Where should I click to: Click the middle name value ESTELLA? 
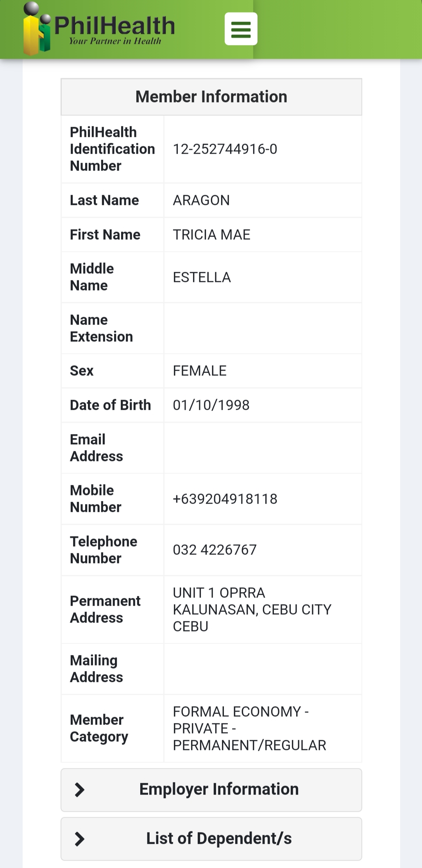click(202, 277)
